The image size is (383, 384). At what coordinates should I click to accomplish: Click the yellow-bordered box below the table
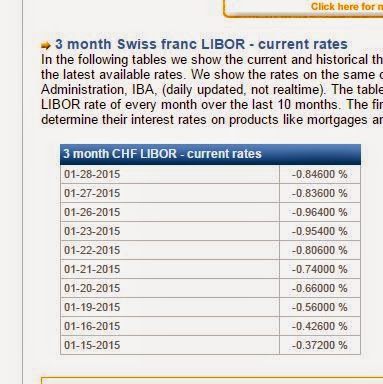coord(212,381)
